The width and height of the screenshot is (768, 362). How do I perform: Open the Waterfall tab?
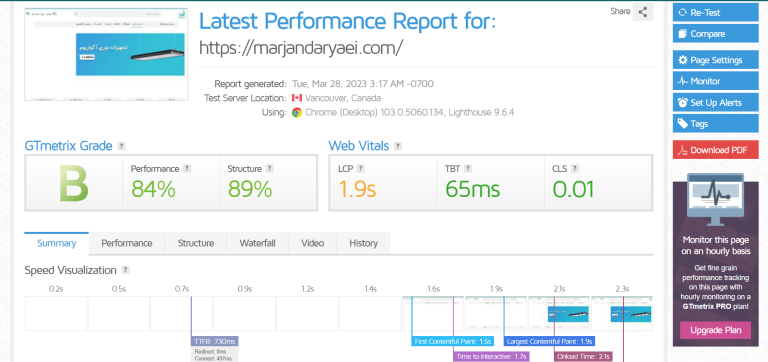tap(258, 243)
